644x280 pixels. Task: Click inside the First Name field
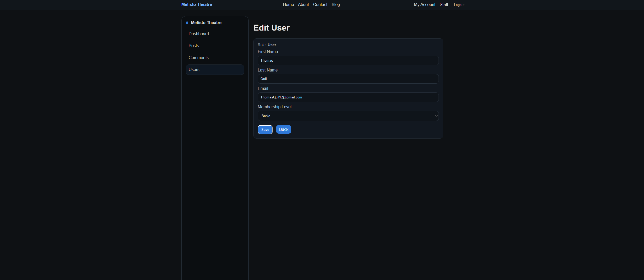click(x=348, y=60)
